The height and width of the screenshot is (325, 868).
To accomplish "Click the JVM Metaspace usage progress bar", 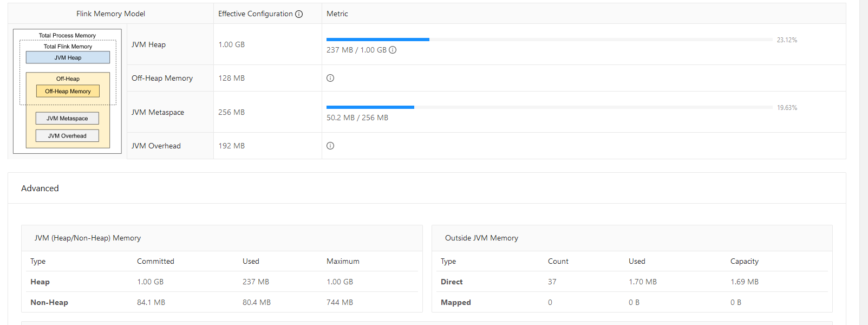I will point(550,107).
